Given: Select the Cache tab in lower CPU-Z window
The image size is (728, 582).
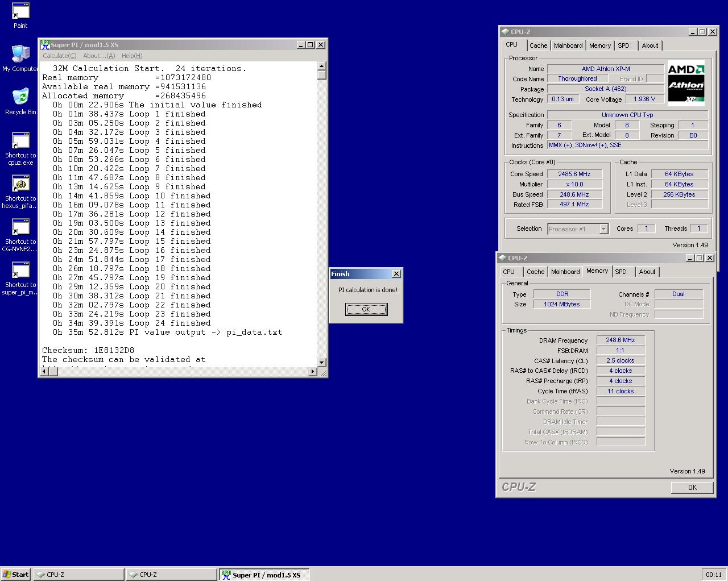Looking at the screenshot, I should tap(536, 272).
